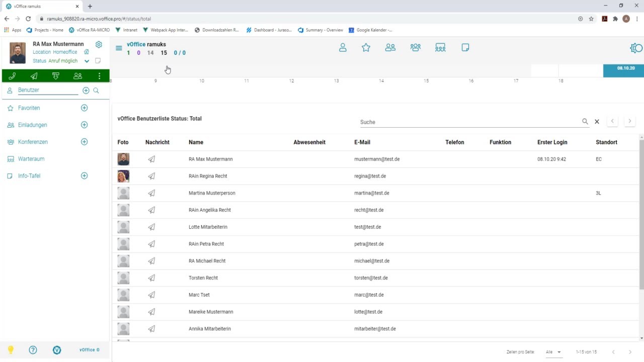Select Info-Tafel in sidebar

pos(29,176)
